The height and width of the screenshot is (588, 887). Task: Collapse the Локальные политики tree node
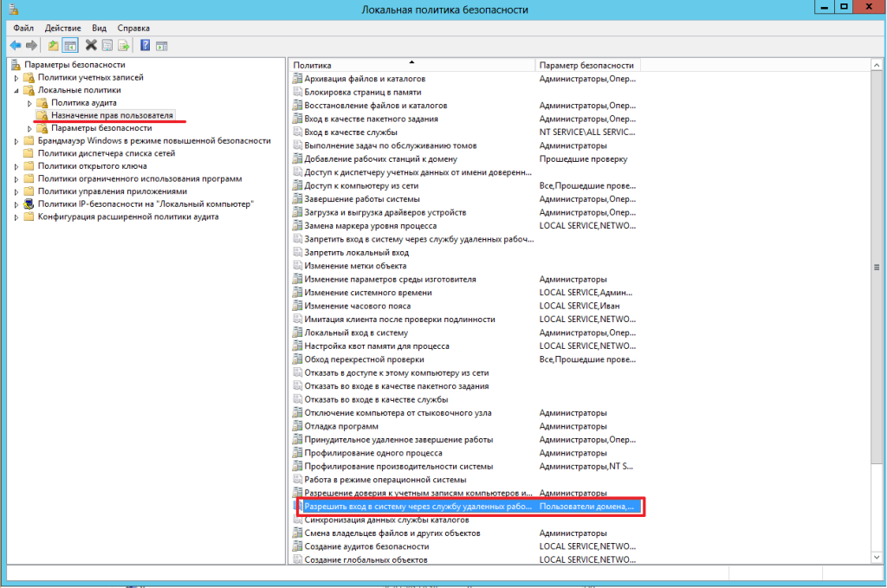coord(16,90)
